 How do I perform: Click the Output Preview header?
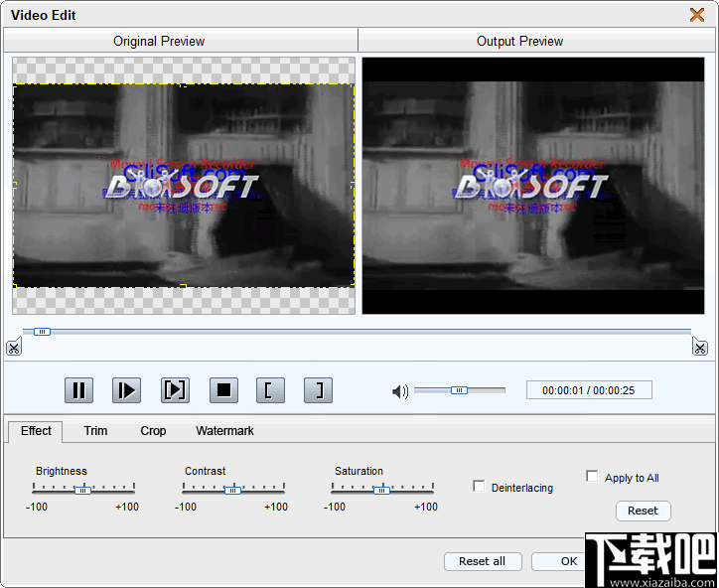(x=520, y=42)
